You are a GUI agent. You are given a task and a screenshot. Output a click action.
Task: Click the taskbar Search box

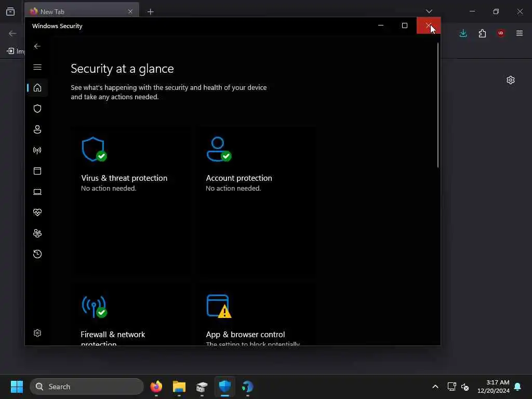[87, 387]
